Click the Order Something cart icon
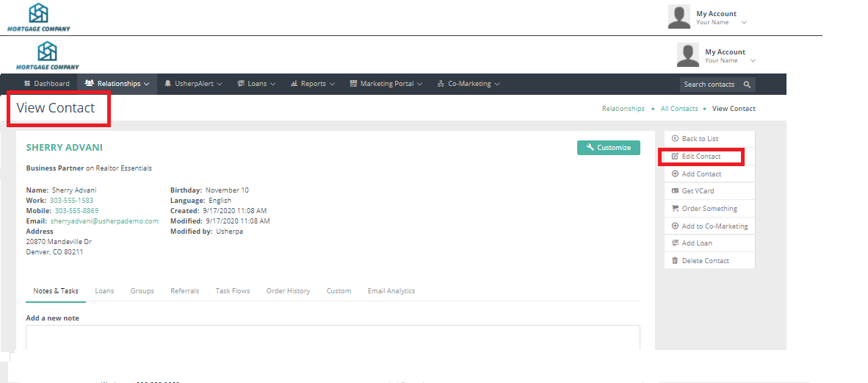The image size is (868, 383). tap(675, 209)
